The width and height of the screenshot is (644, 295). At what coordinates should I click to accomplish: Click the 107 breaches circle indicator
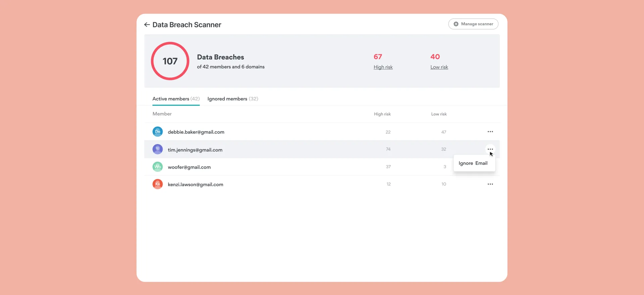click(x=170, y=61)
